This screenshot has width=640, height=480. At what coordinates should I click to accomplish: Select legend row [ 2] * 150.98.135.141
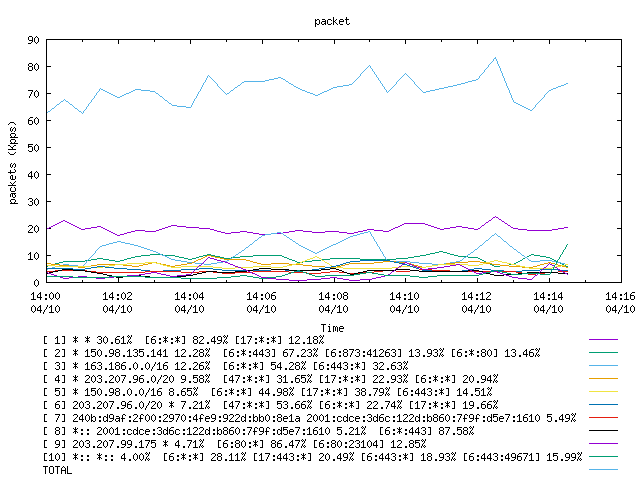[x=291, y=353]
